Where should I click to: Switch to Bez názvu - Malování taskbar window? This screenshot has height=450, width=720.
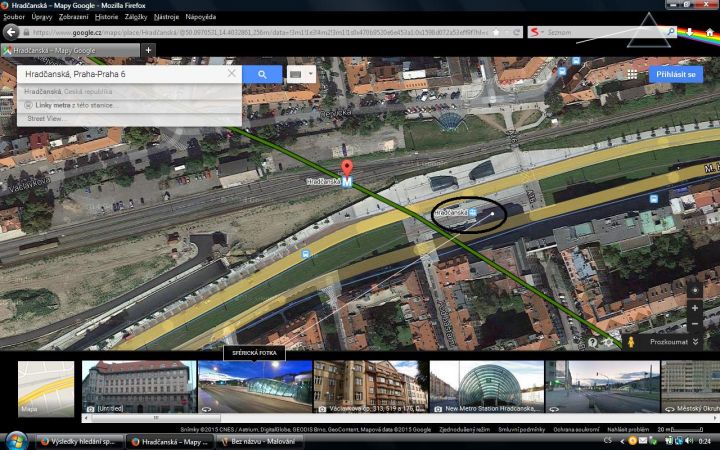tap(259, 442)
